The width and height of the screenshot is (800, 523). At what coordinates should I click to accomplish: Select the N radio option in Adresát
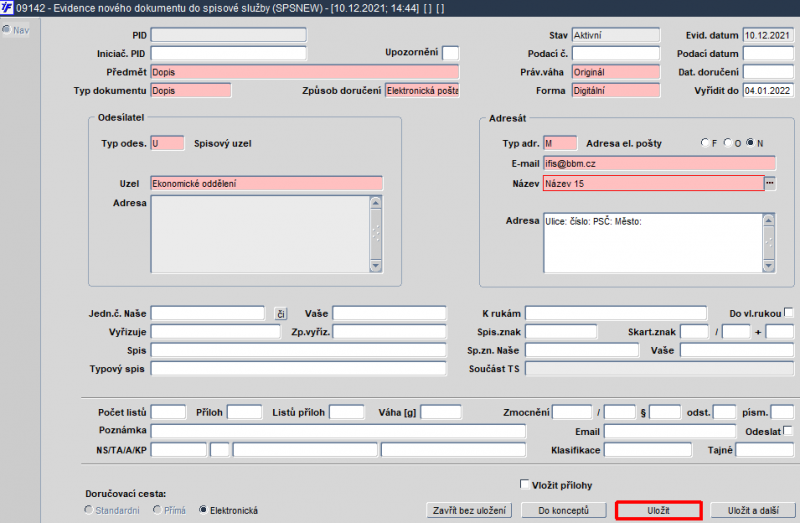tap(750, 143)
